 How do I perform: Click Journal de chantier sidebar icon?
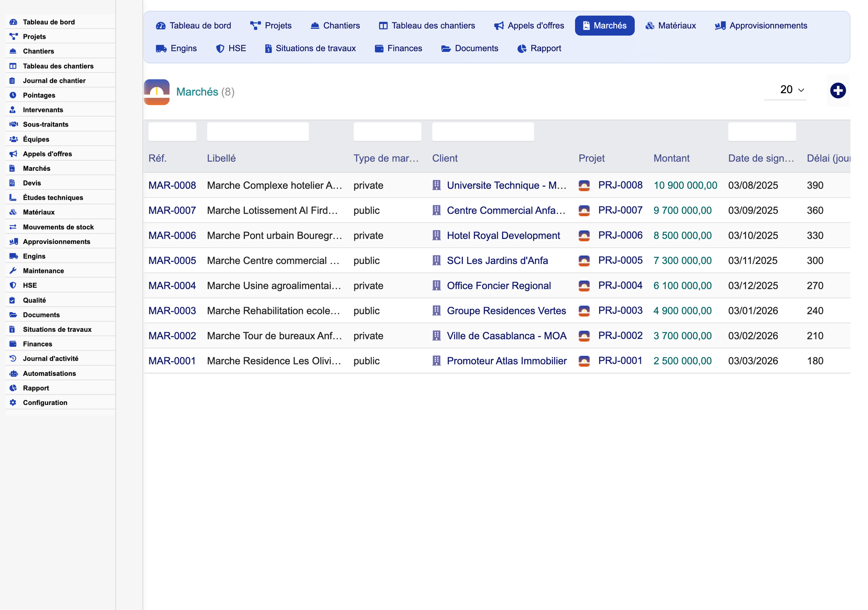(x=13, y=81)
